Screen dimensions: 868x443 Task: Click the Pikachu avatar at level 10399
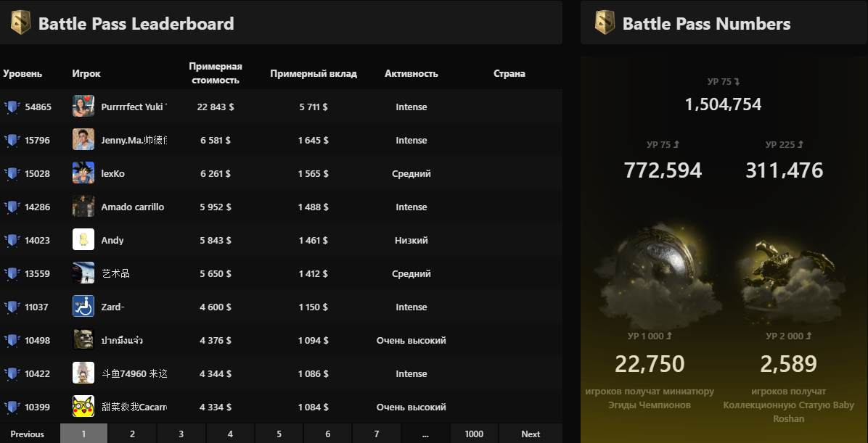(x=83, y=407)
